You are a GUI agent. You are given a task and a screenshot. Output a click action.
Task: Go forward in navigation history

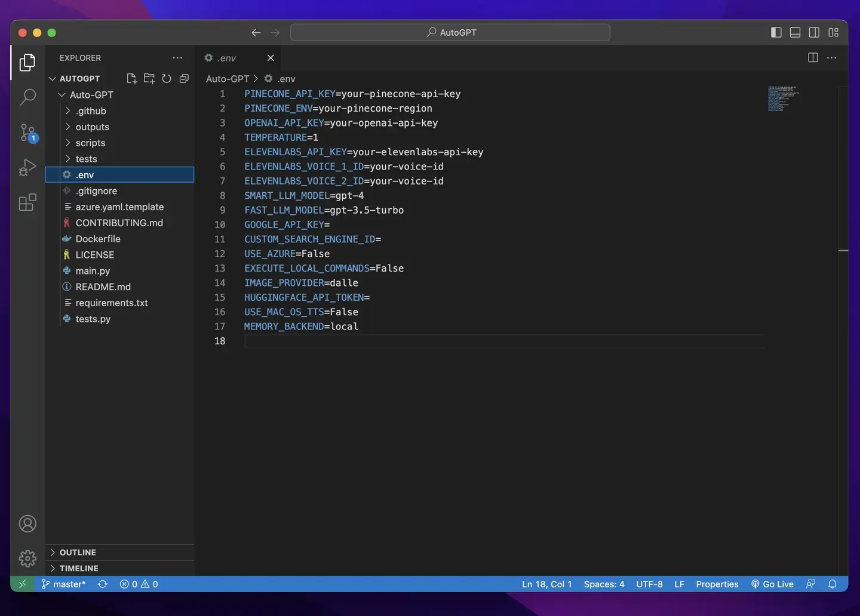tap(275, 32)
